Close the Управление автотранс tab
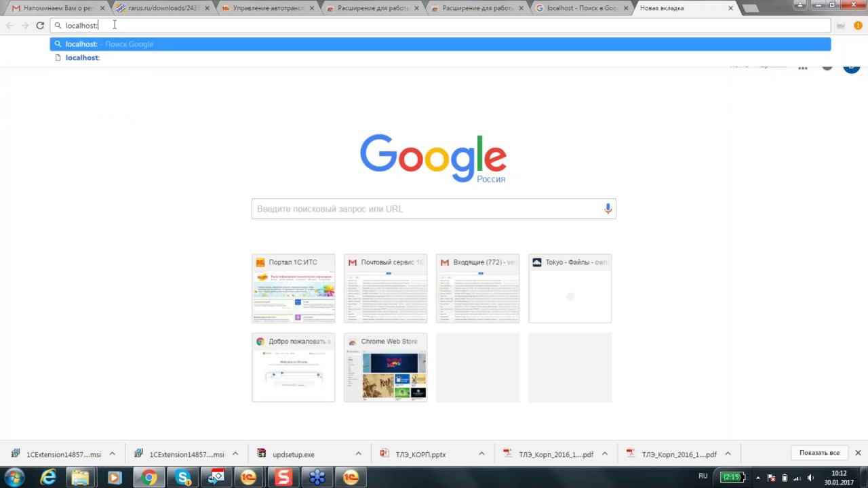 (313, 8)
